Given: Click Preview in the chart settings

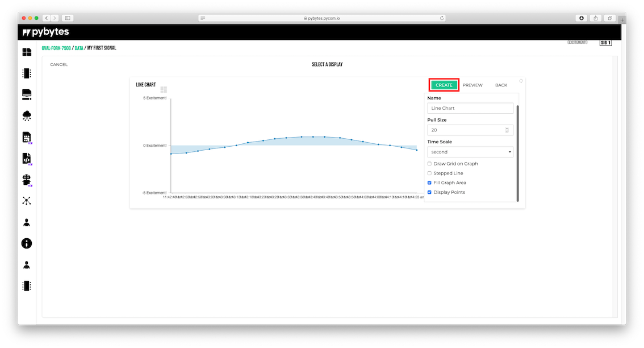Looking at the screenshot, I should [472, 85].
